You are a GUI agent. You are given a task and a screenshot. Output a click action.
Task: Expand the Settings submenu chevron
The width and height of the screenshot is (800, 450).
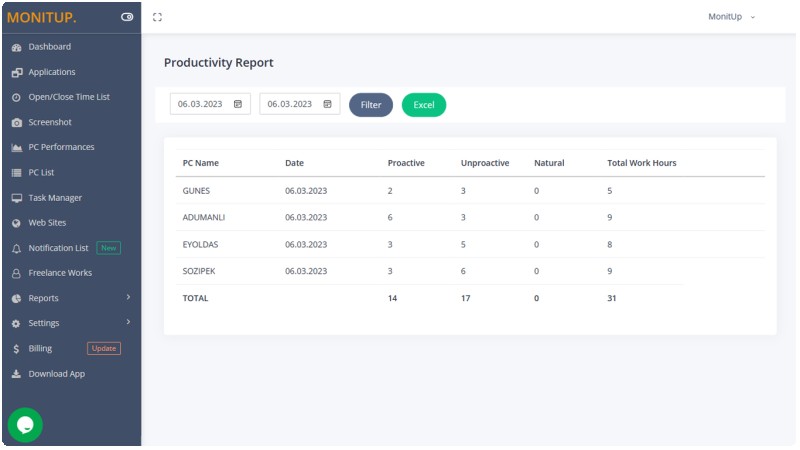tap(128, 322)
